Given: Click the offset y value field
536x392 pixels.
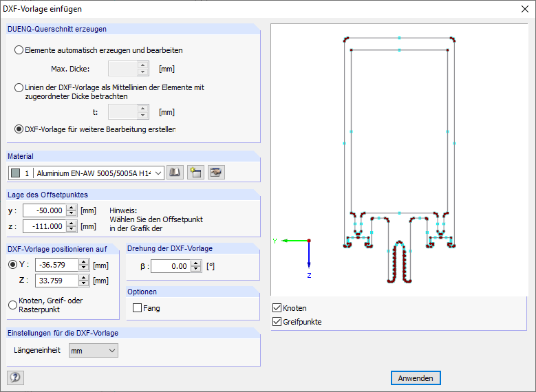Looking at the screenshot, I should click(44, 210).
